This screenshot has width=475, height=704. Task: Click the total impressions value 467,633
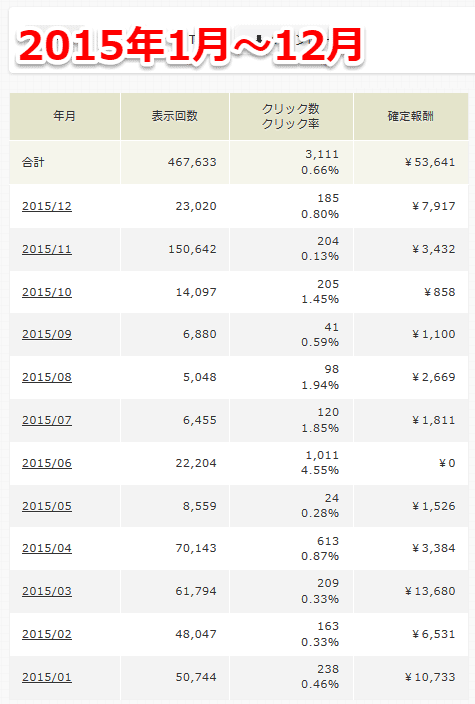tap(192, 162)
